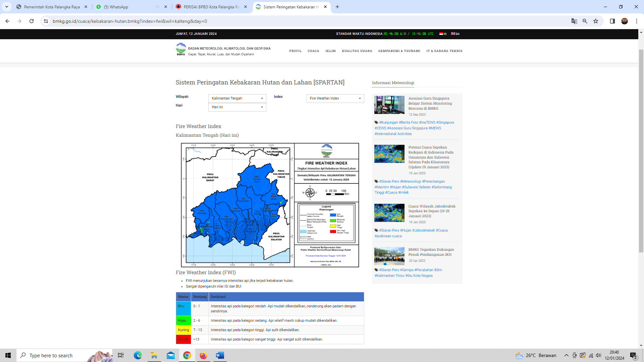Open the IT & SARANA TEKNIS menu
Screen dimensions: 644x362
point(444,51)
